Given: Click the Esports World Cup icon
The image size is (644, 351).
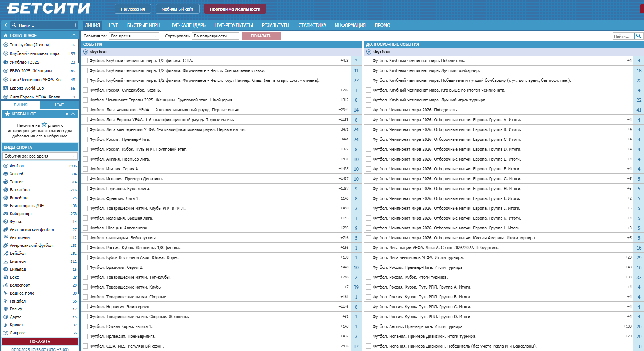Looking at the screenshot, I should (6, 88).
